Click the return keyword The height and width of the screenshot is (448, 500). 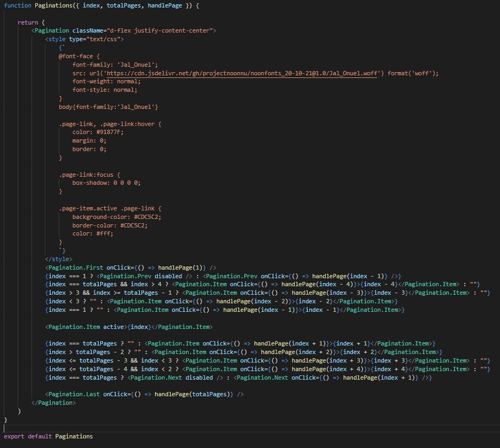[x=27, y=22]
